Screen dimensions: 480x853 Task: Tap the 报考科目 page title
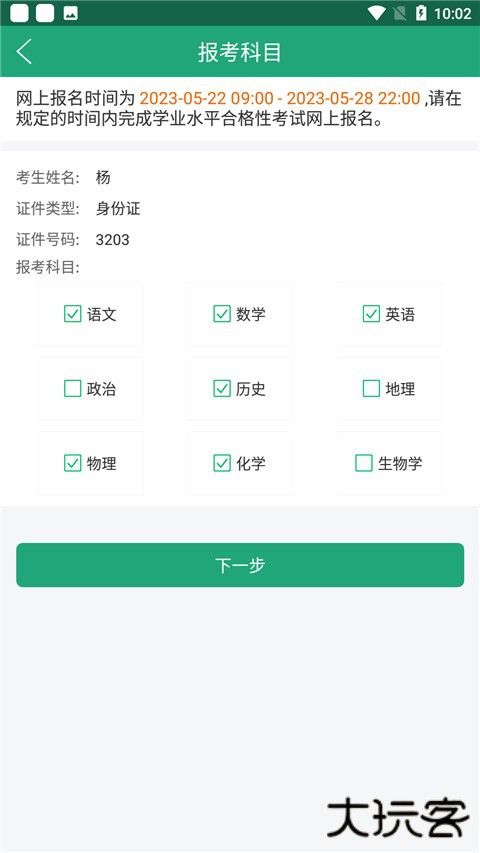[239, 52]
